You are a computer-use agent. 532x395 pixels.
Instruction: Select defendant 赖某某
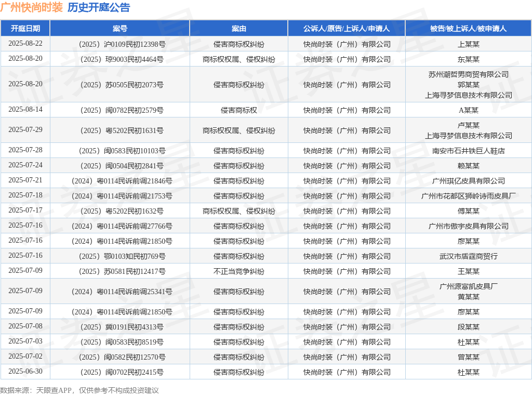coord(468,166)
